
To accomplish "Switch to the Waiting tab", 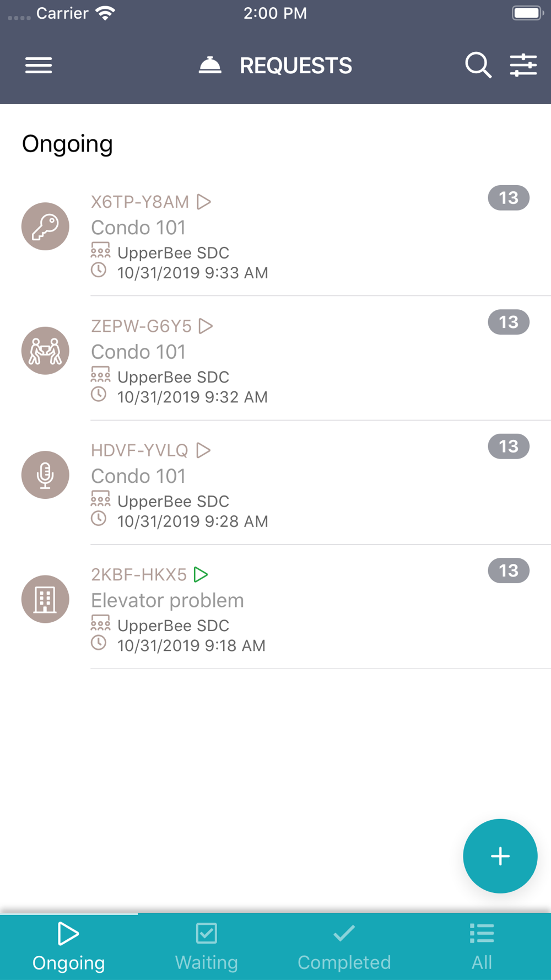I will tap(207, 946).
